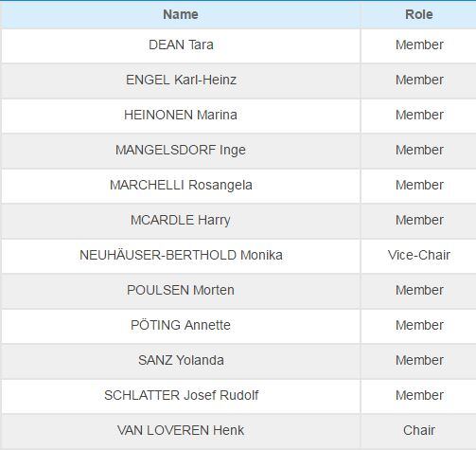Click the Vice-Chair role cell
The width and height of the screenshot is (476, 450).
coord(419,255)
